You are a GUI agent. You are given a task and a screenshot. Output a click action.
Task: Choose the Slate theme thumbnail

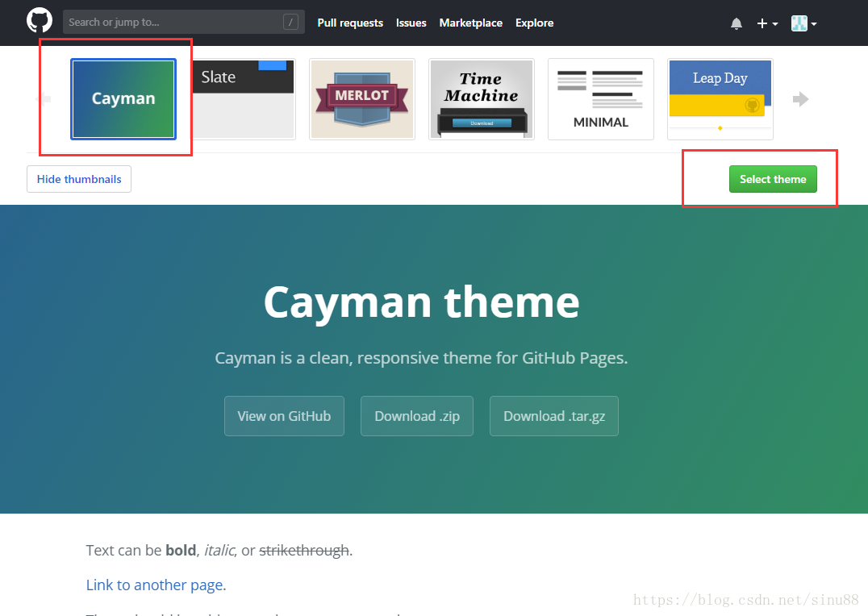pos(244,99)
